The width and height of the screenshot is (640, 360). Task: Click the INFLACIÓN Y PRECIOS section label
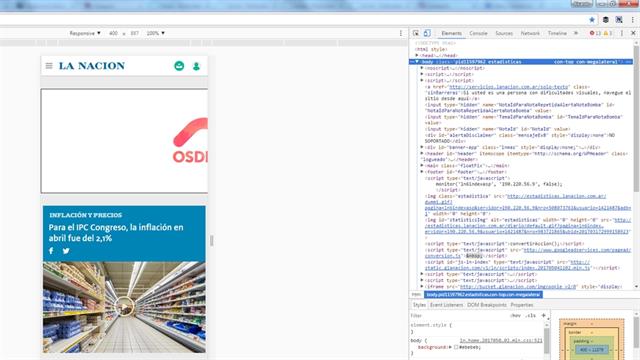tap(86, 215)
